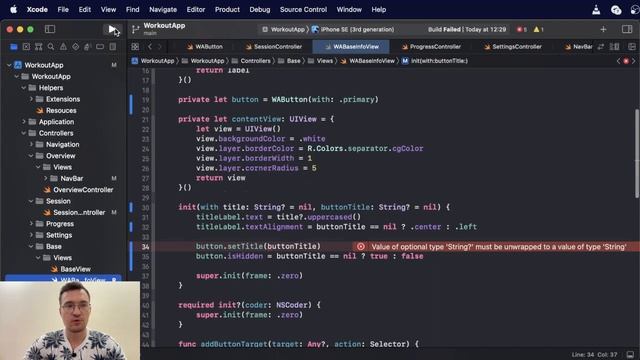The image size is (640, 360).
Task: Switch to the WAButton tab
Action: click(x=204, y=47)
